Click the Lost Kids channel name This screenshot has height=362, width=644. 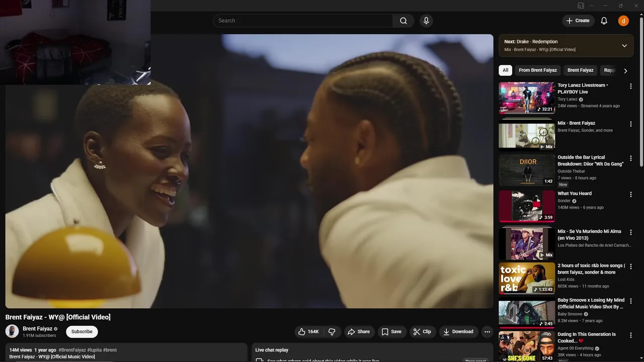[x=566, y=280]
